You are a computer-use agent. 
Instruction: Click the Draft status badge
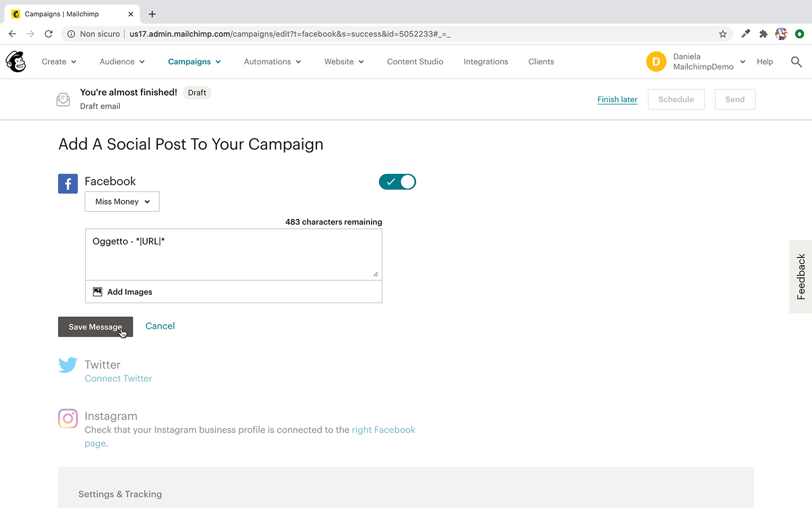pos(197,93)
